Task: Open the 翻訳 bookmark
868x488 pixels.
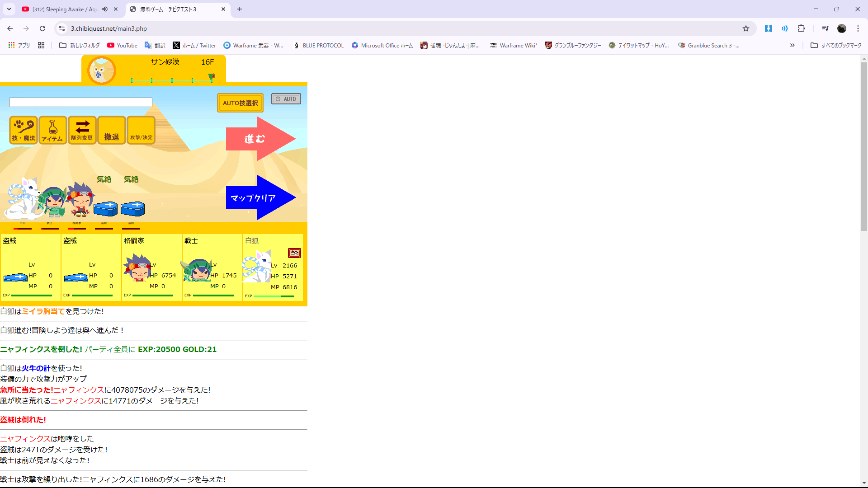Action: (x=155, y=45)
